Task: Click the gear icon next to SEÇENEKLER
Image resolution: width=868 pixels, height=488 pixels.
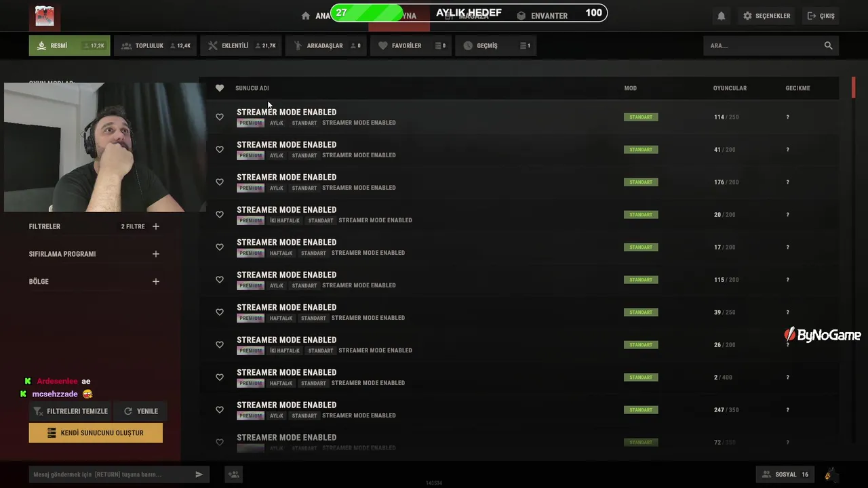Action: click(747, 16)
